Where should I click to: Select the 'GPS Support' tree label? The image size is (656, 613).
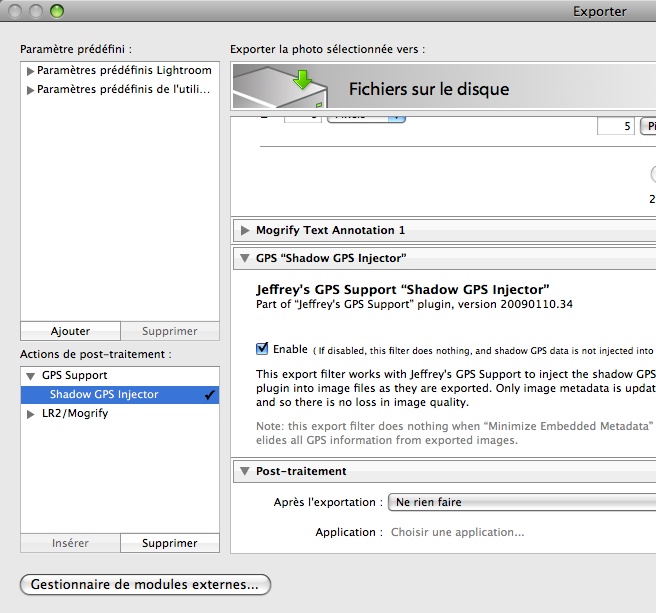(75, 375)
